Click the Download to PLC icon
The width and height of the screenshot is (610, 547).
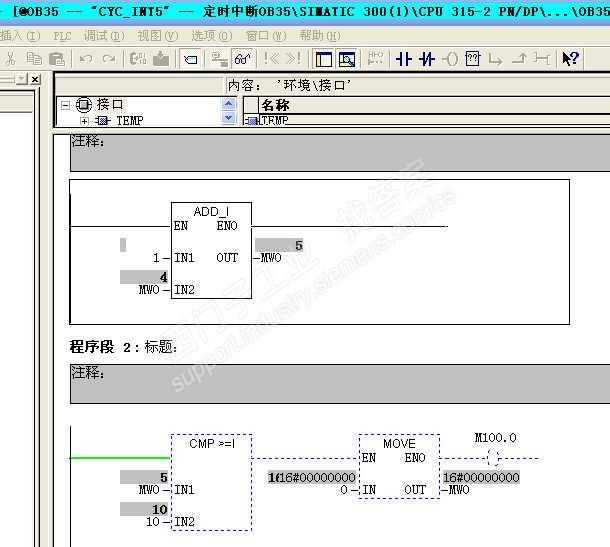tap(161, 59)
